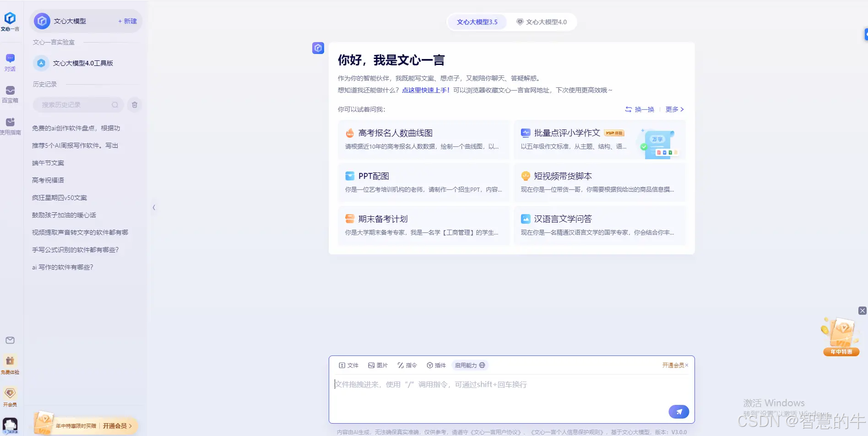The width and height of the screenshot is (868, 436).
Task: Click the assistant avatar beside greeting
Action: [318, 48]
